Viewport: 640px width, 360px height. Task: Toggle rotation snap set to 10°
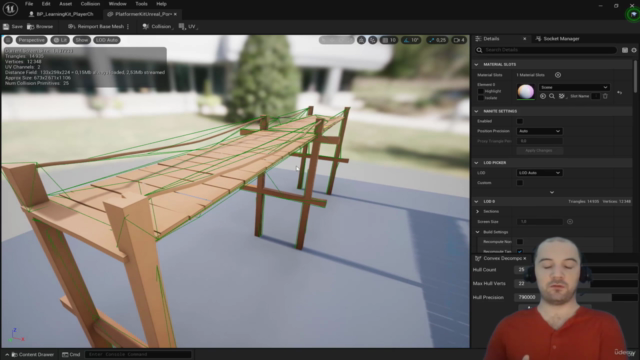tap(411, 40)
